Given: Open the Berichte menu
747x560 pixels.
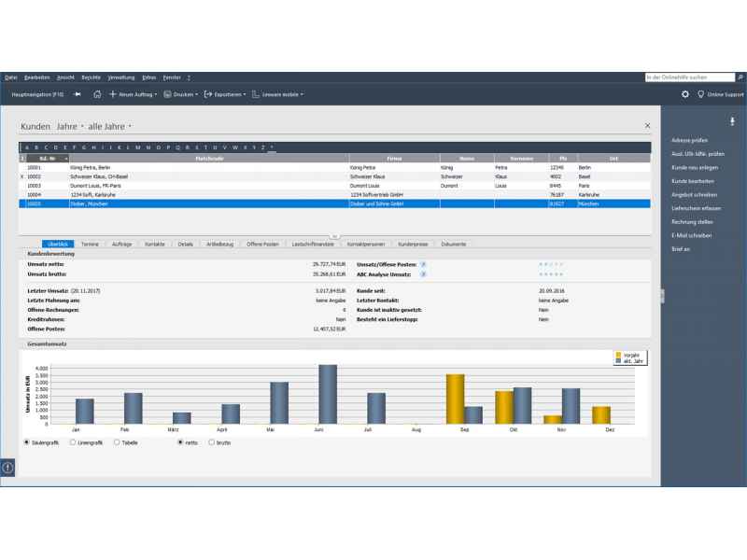Looking at the screenshot, I should pos(91,77).
